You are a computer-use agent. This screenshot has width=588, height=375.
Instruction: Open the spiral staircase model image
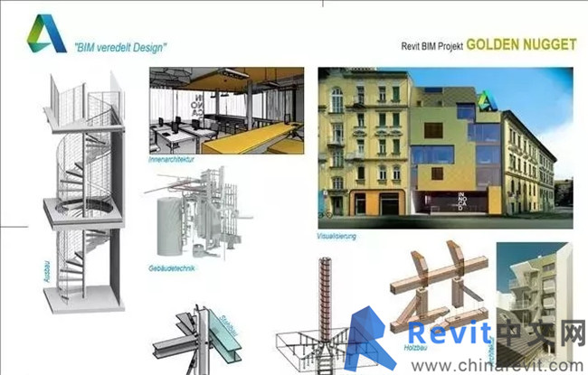click(x=84, y=192)
